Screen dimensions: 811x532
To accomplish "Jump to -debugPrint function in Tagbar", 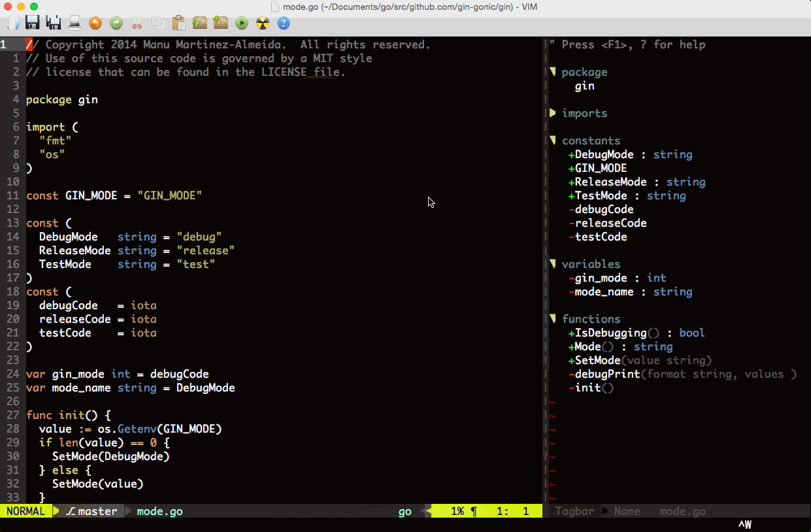I will tap(683, 374).
